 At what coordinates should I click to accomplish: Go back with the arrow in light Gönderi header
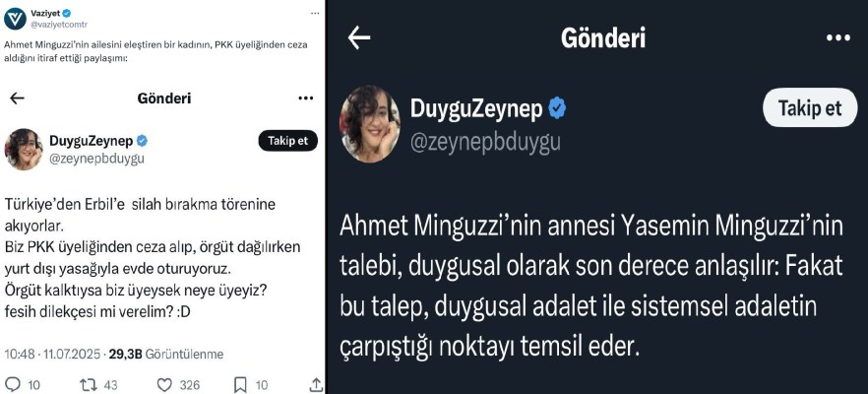tap(17, 98)
